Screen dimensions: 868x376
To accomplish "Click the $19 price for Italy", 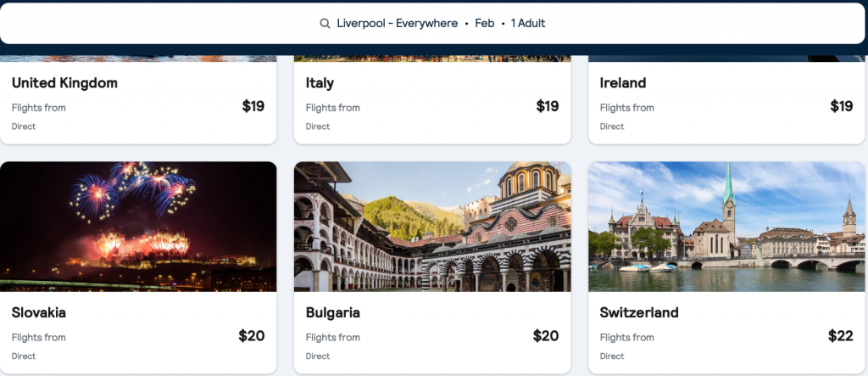I will point(548,106).
